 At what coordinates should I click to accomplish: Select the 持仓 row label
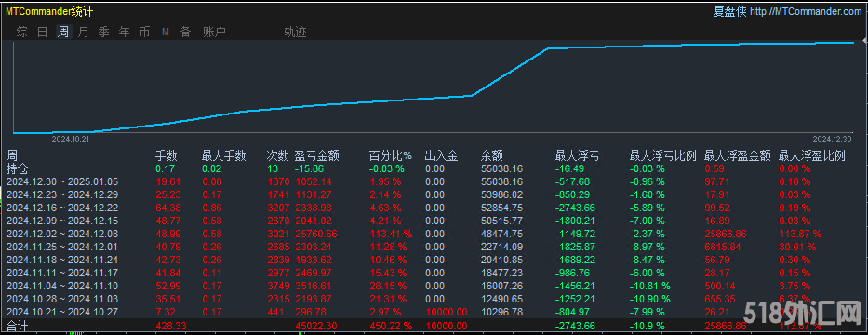[16, 167]
